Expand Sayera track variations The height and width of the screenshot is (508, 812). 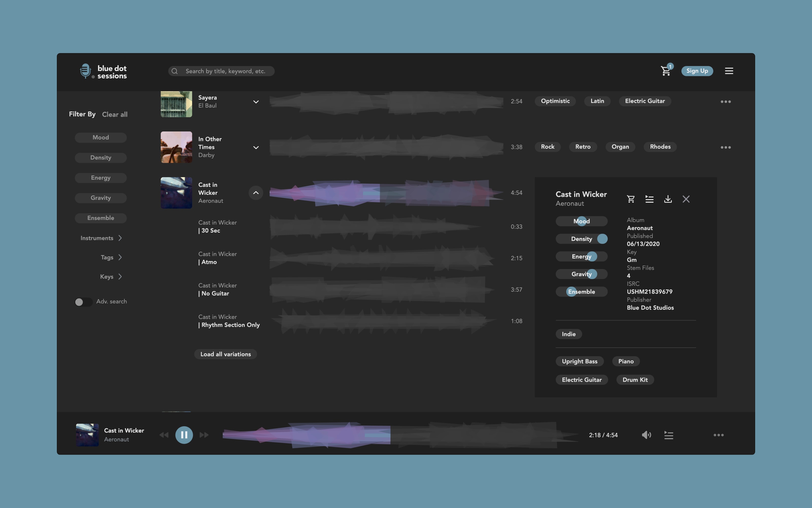(x=256, y=101)
